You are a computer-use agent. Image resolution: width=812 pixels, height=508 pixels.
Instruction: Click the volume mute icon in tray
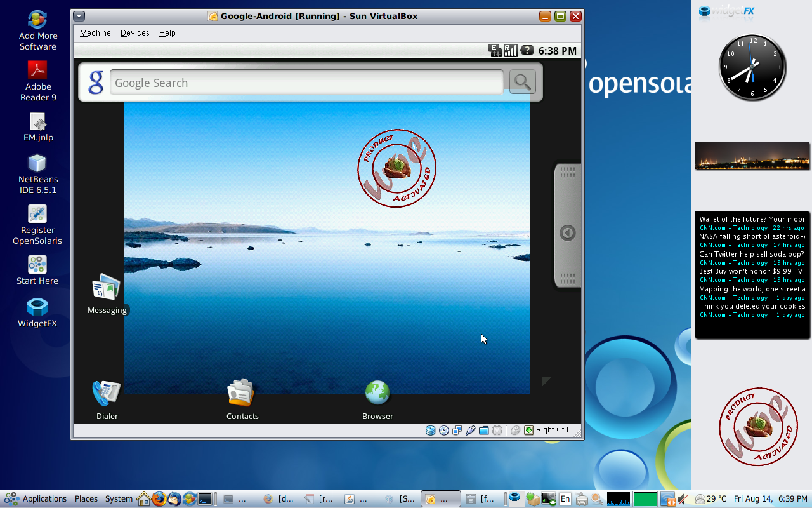683,499
